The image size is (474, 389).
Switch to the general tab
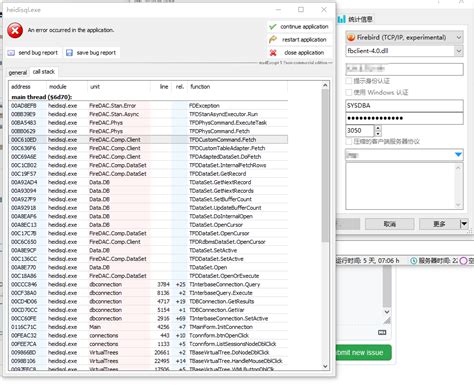point(18,72)
